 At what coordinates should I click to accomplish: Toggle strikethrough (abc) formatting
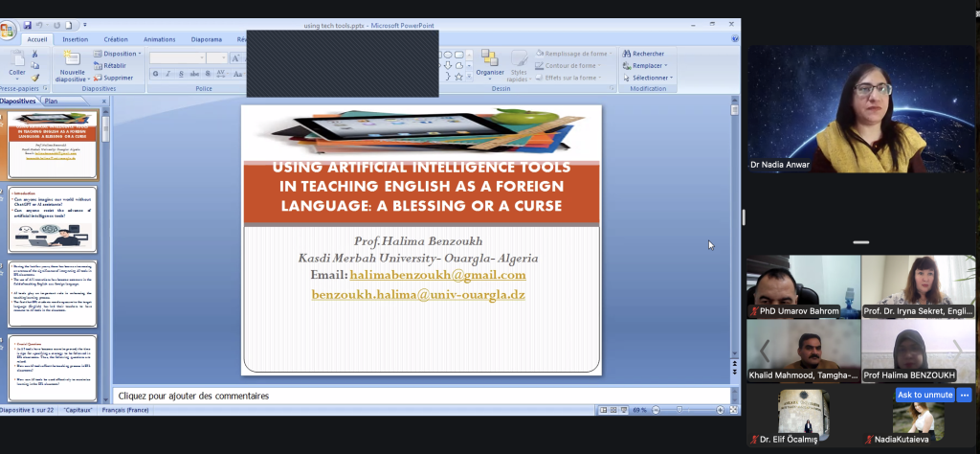[194, 74]
